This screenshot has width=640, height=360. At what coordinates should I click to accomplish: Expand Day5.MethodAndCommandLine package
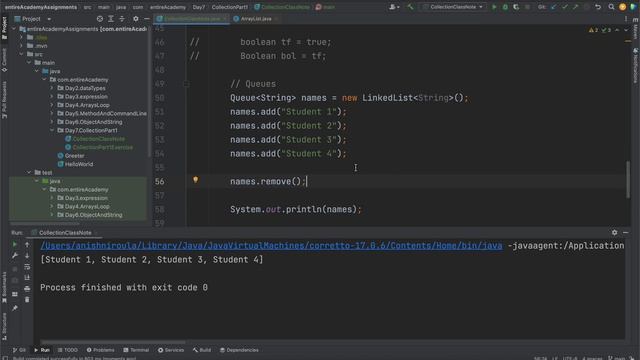52,113
